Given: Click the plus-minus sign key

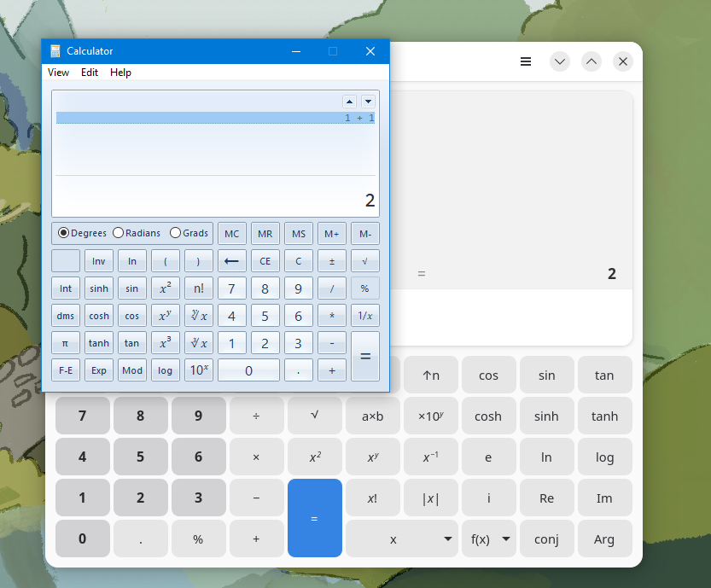Looking at the screenshot, I should pyautogui.click(x=332, y=261).
